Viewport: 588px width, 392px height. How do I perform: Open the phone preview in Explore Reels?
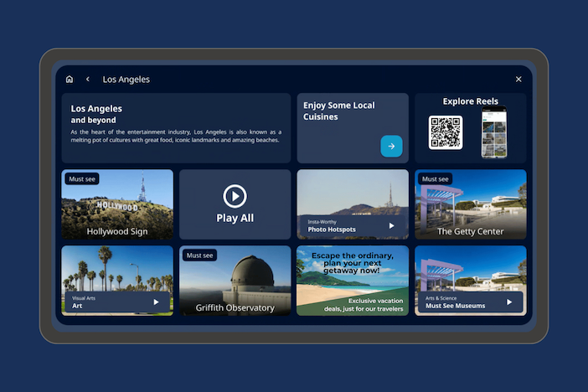click(494, 132)
